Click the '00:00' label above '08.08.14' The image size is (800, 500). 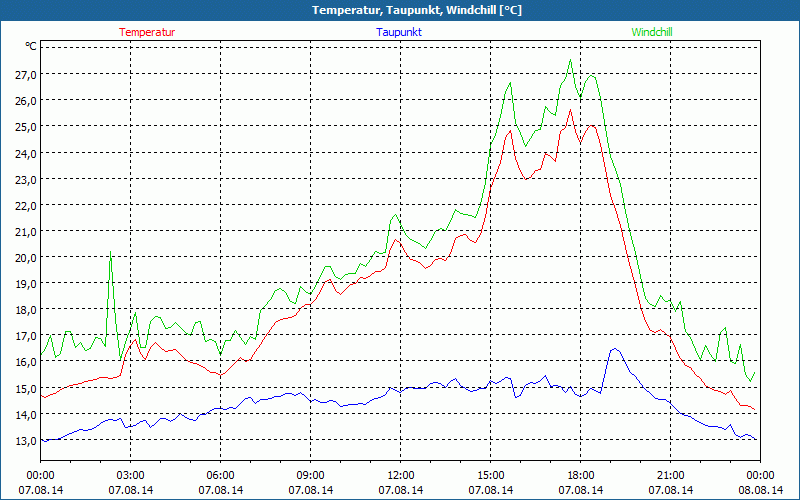[760, 476]
